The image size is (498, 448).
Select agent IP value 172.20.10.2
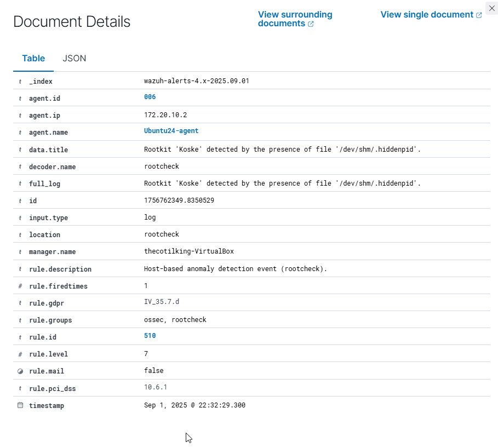coord(165,115)
